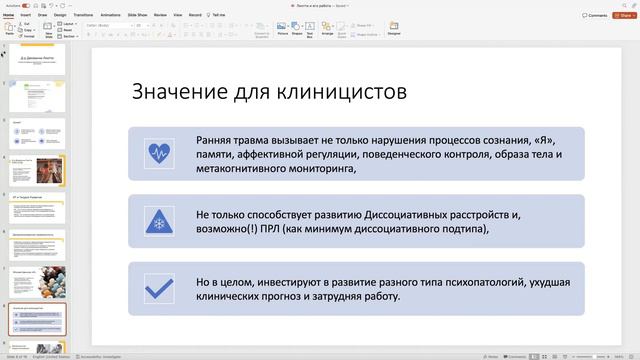Viewport: 640px width, 360px height.
Task: Click the checkmark icon on slide
Action: click(159, 289)
